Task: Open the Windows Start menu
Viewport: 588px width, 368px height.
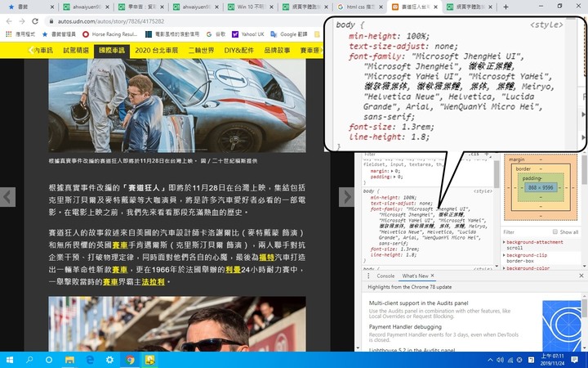Action: pyautogui.click(x=9, y=360)
